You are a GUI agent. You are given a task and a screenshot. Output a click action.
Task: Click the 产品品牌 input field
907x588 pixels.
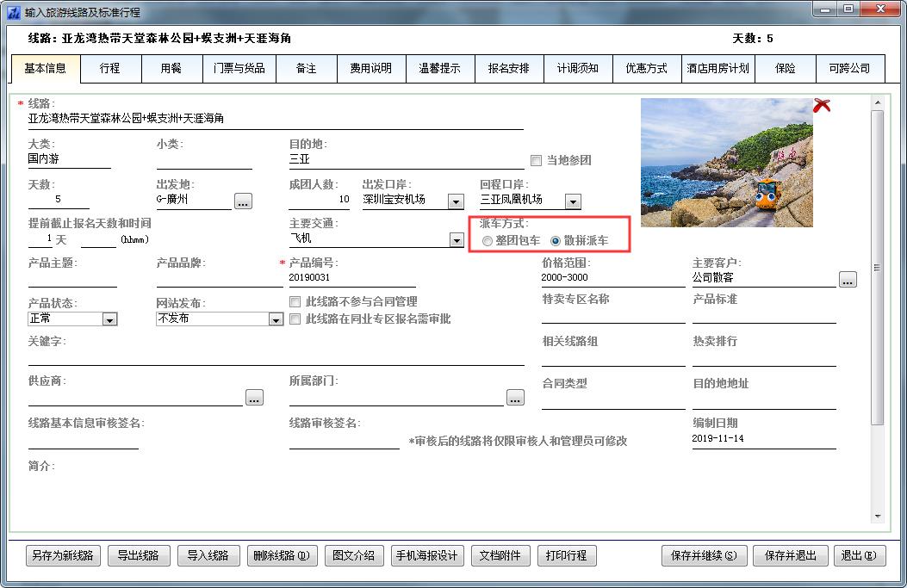pos(220,278)
